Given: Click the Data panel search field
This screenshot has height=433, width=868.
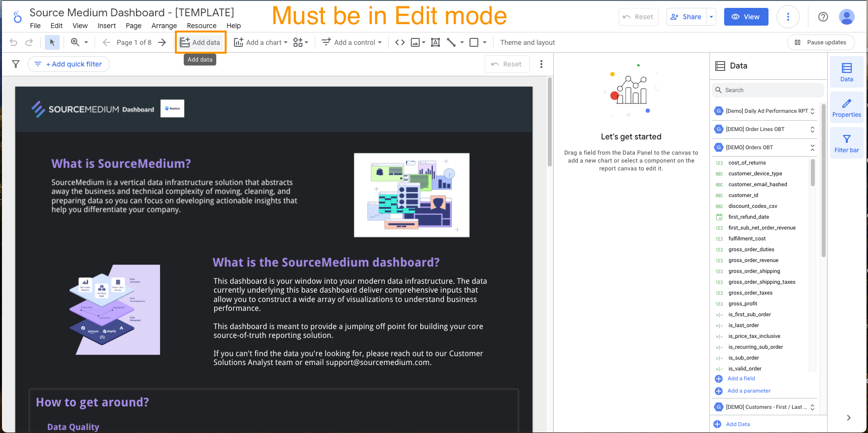Looking at the screenshot, I should tap(768, 90).
